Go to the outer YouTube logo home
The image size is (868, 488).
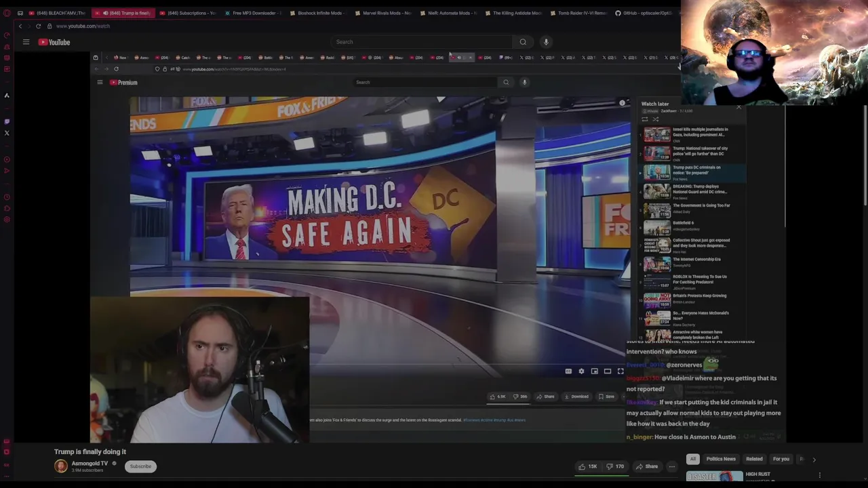pos(54,42)
